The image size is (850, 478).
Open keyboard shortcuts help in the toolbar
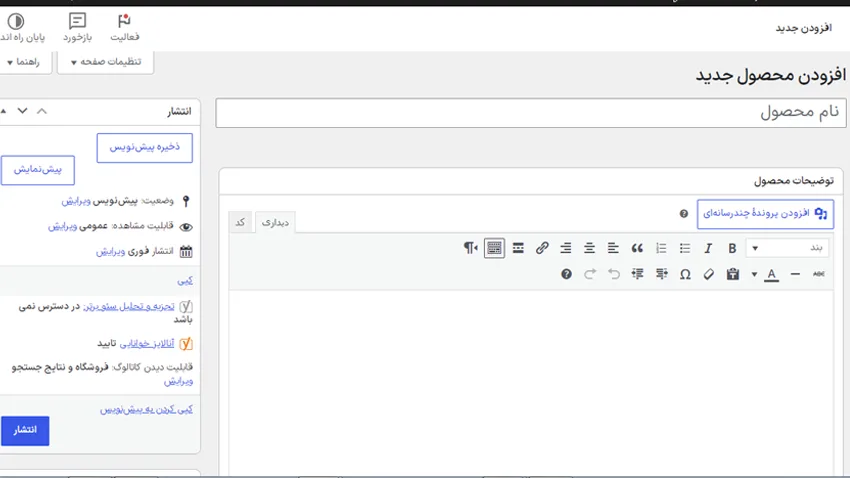click(x=566, y=274)
